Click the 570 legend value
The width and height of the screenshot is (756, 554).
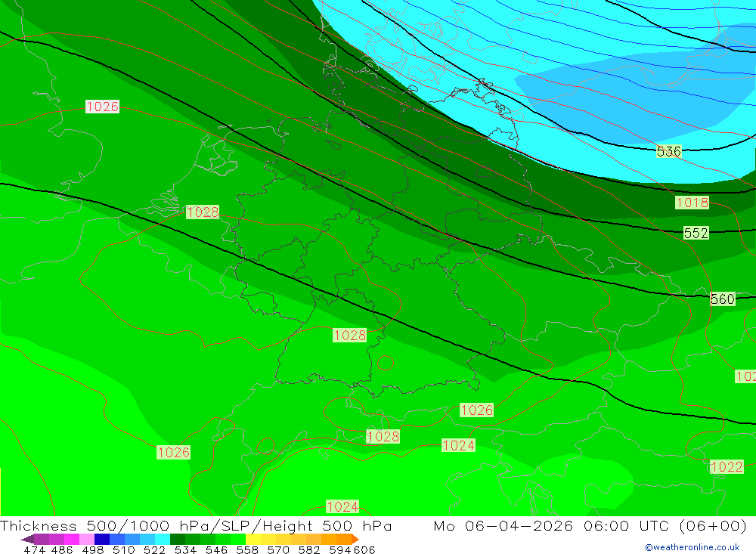(278, 550)
